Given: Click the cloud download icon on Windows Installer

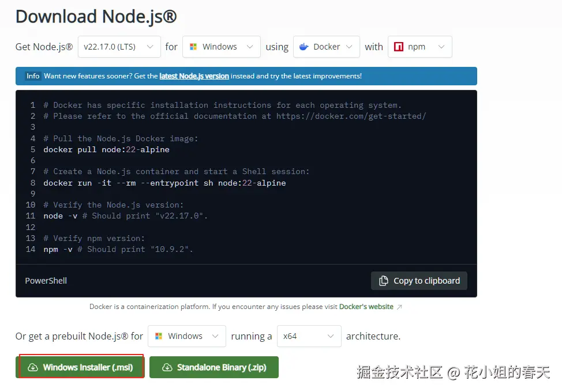Looking at the screenshot, I should 33,367.
